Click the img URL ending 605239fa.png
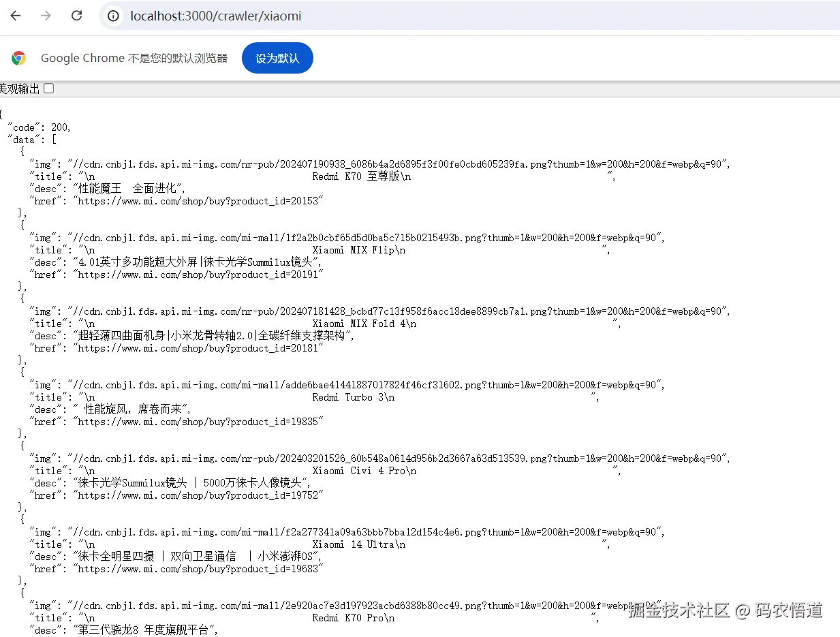This screenshot has height=637, width=840. [x=398, y=164]
